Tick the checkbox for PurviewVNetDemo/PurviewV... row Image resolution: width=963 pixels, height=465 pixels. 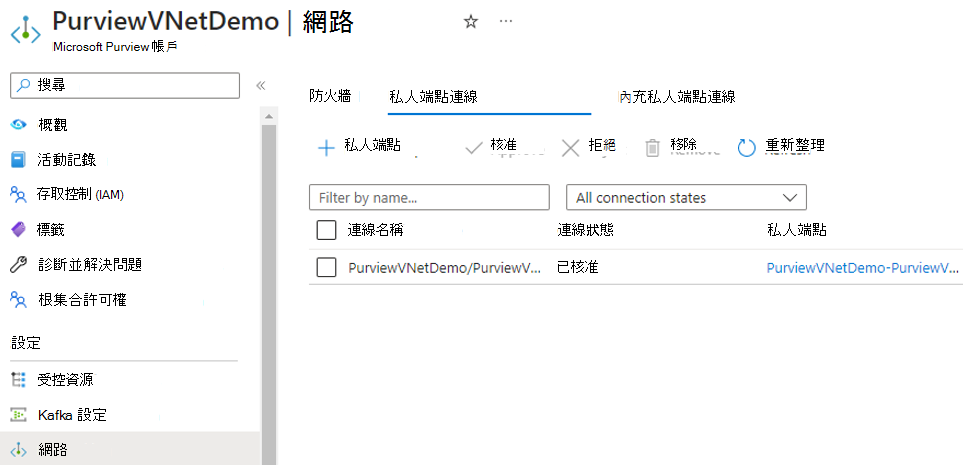[326, 267]
